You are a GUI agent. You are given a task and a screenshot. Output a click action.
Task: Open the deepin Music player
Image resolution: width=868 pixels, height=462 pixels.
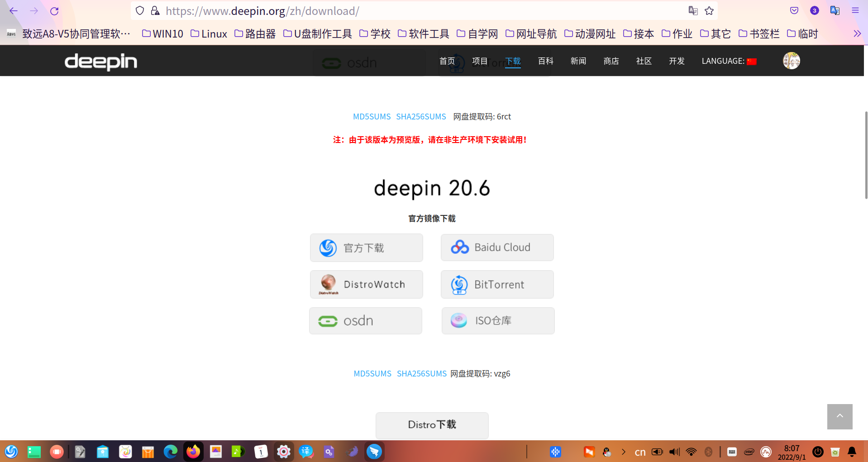[238, 452]
